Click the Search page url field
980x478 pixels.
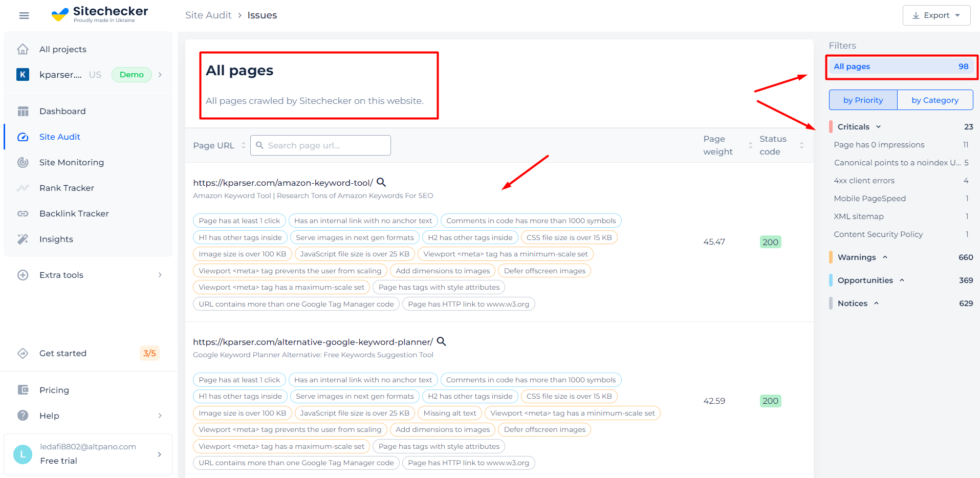pos(320,145)
